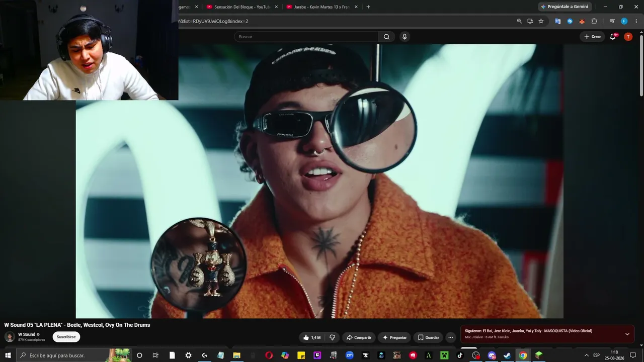Click the install app icon in address bar
The width and height of the screenshot is (644, 362).
click(x=530, y=21)
